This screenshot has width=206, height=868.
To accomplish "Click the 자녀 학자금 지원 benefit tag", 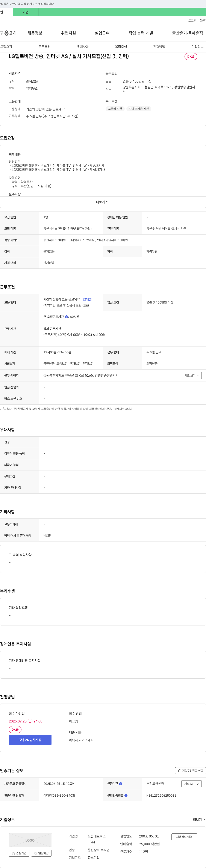I will [x=139, y=109].
